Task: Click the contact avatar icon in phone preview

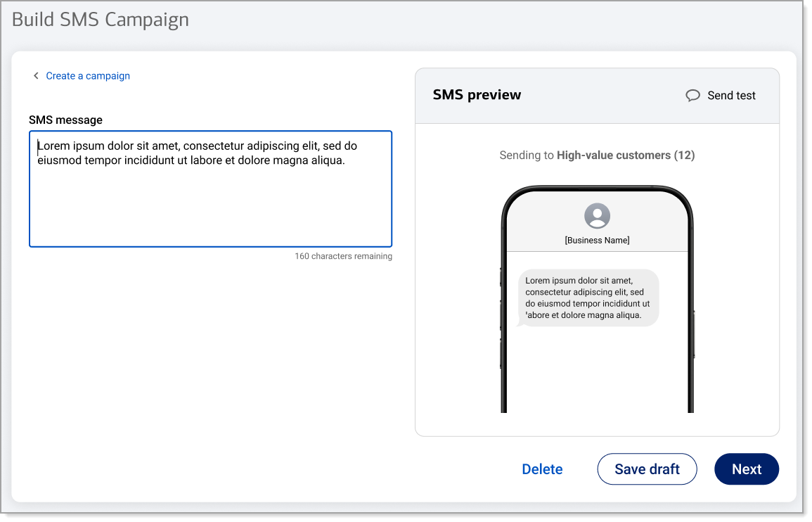Action: pyautogui.click(x=597, y=216)
